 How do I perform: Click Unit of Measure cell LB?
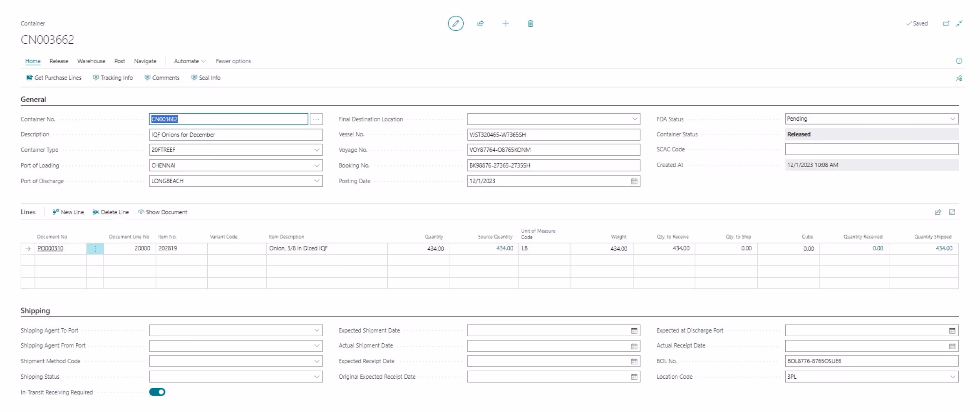pyautogui.click(x=544, y=248)
